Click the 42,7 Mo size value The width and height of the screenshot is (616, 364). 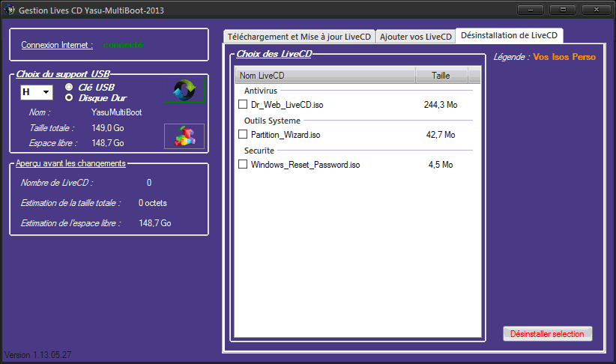pos(441,135)
